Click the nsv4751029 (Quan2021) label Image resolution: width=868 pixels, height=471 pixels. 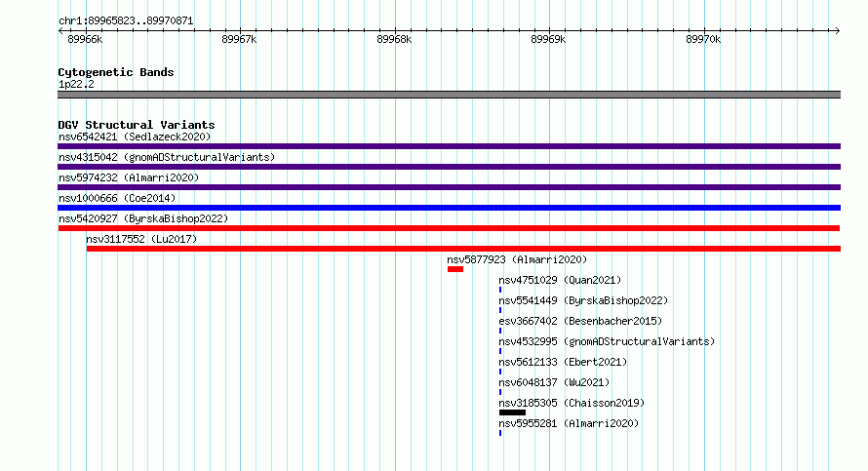tap(560, 280)
